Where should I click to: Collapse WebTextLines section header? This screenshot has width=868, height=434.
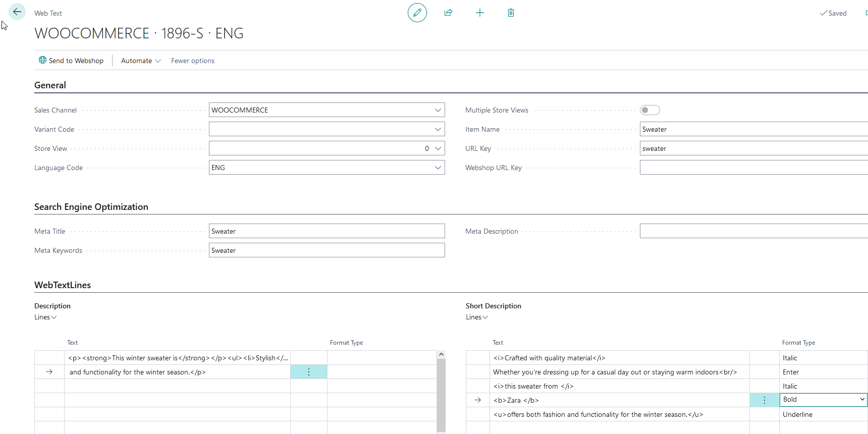[x=63, y=285]
